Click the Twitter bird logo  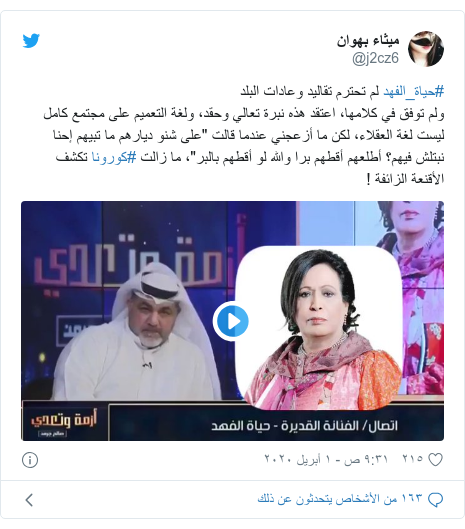tap(31, 41)
